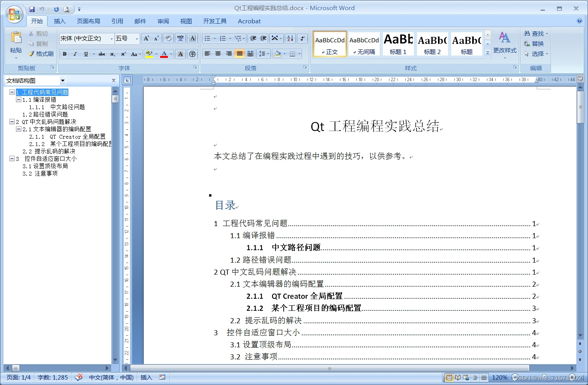Click the Select Browse Object round icon
The width and height of the screenshot is (588, 385).
pos(580,351)
